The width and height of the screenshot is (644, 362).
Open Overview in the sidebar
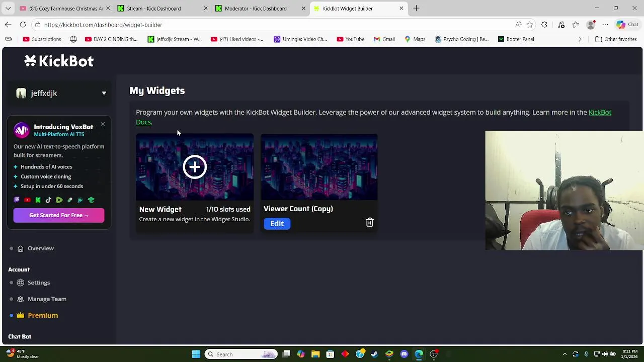pos(41,248)
